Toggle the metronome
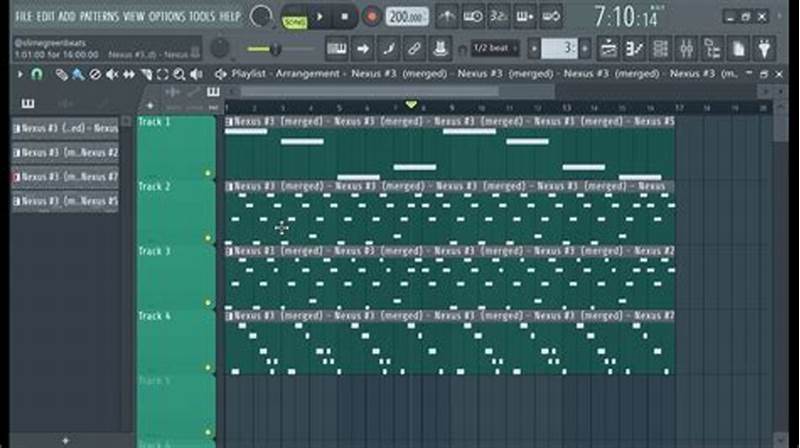The height and width of the screenshot is (448, 800). click(446, 17)
